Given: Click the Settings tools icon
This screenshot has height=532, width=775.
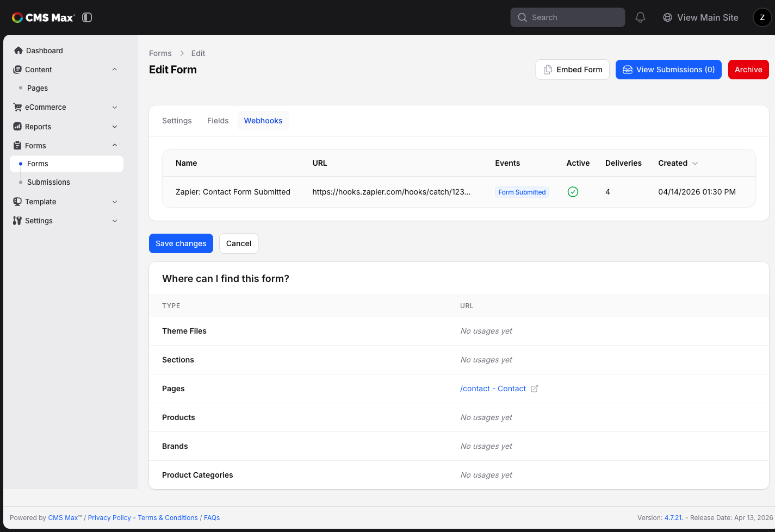Looking at the screenshot, I should click(x=17, y=221).
